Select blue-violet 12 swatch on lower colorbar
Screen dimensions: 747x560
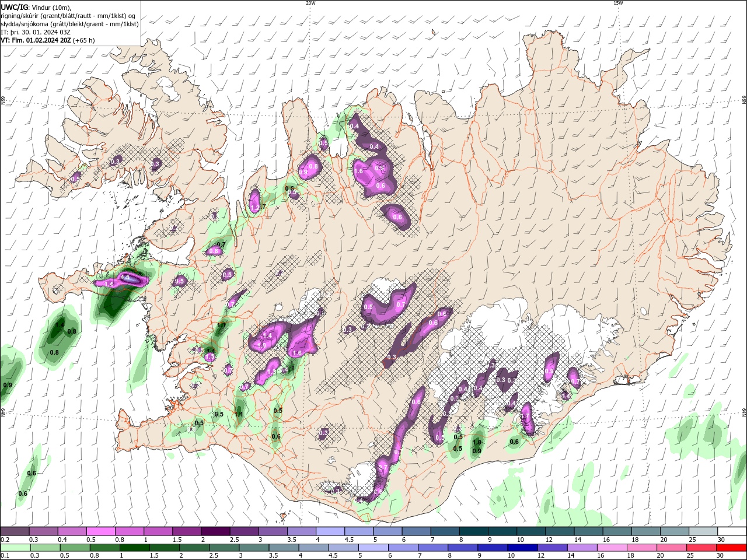[x=552, y=548]
